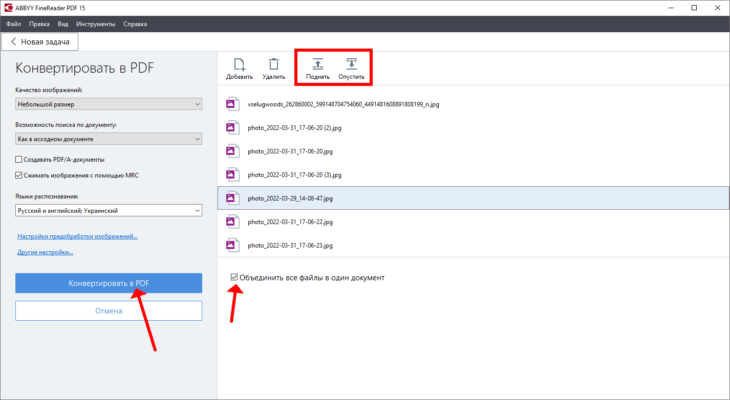Click the Удалить (Delete) trash icon
Viewport: 730px width, 400px height.
[x=273, y=64]
